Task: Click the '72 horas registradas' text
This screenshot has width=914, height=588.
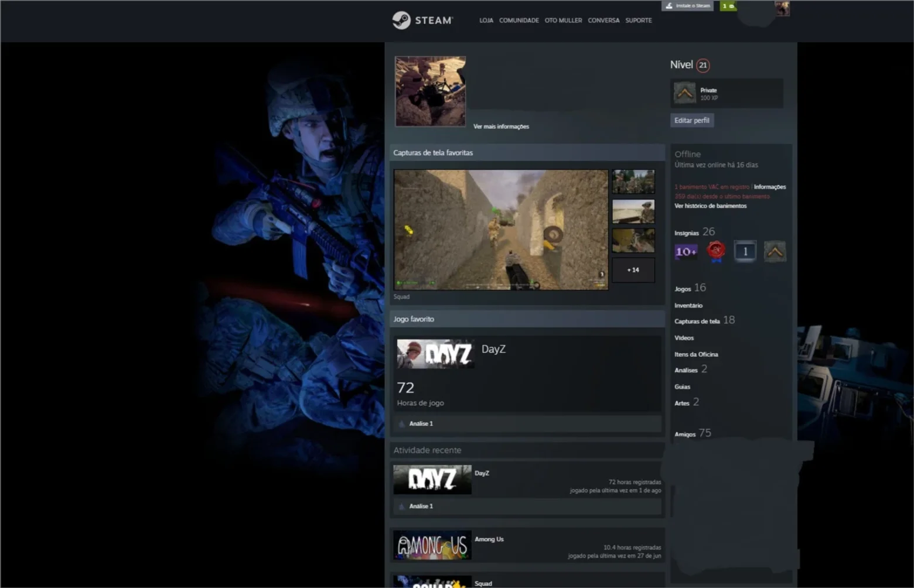Action: pos(635,482)
